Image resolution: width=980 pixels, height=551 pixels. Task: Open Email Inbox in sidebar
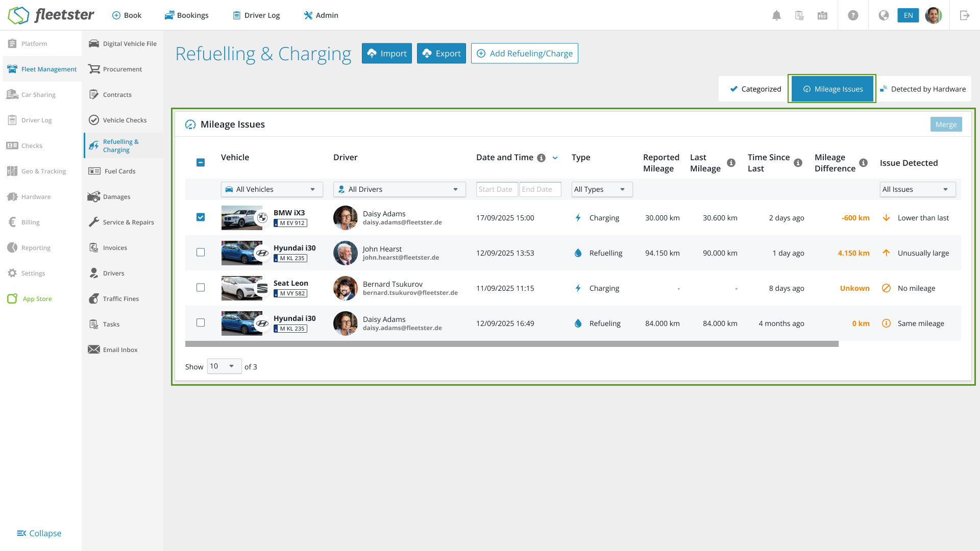(x=120, y=350)
